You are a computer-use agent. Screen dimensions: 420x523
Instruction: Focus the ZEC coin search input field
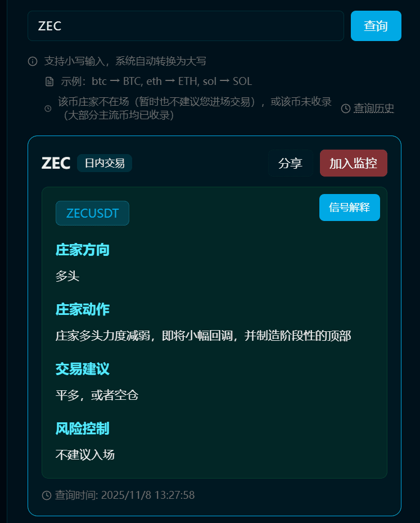(x=186, y=26)
